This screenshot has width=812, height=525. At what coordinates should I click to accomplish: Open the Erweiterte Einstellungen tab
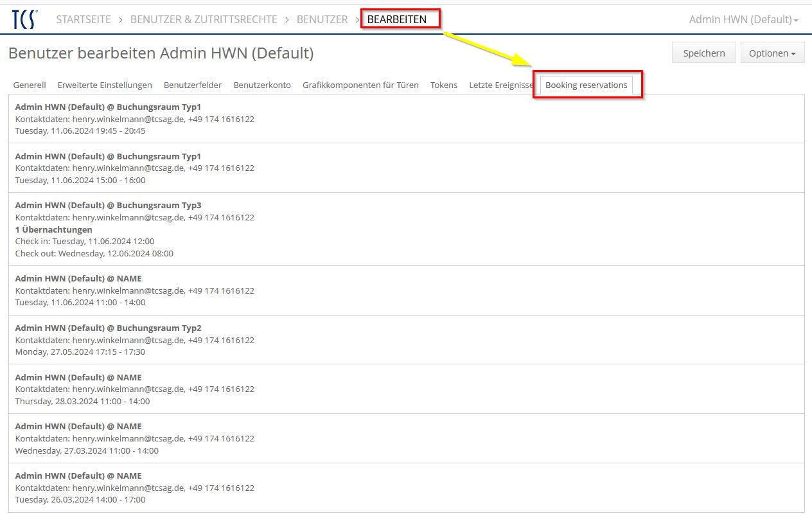[105, 85]
